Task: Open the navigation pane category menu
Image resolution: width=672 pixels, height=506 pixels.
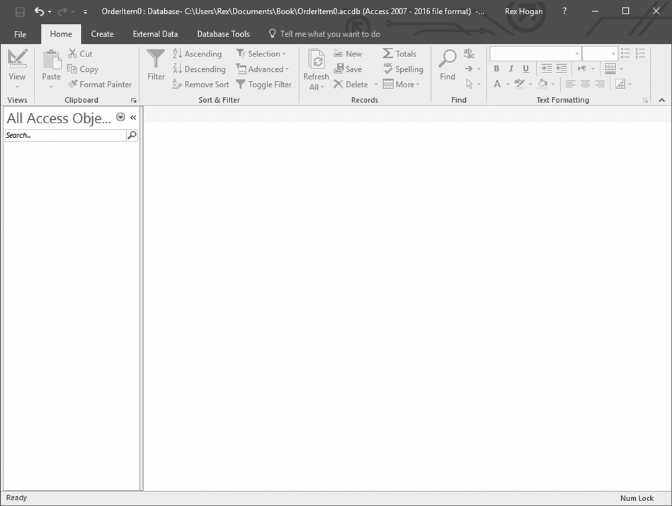Action: pos(121,117)
